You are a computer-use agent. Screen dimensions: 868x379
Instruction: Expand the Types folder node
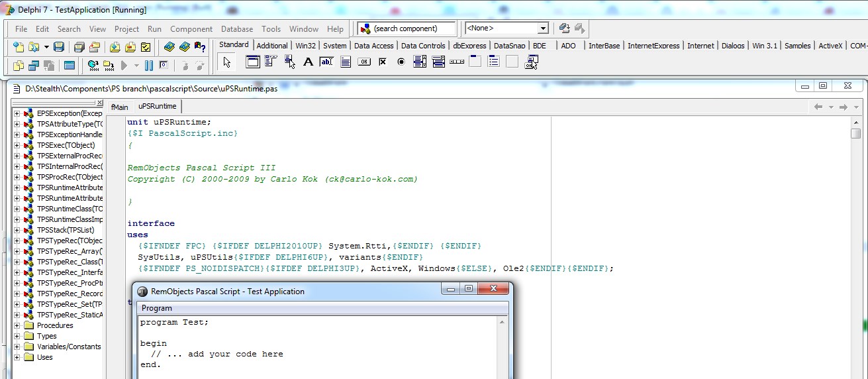coord(17,336)
